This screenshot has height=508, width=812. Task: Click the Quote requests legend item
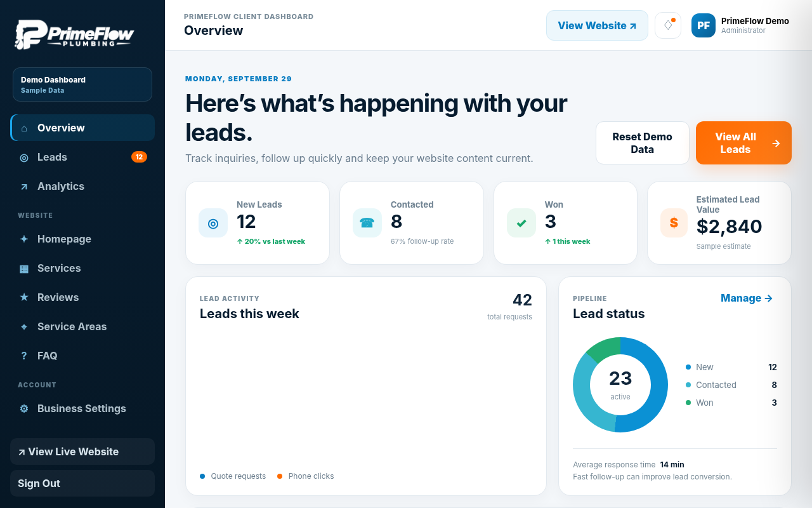coord(233,476)
